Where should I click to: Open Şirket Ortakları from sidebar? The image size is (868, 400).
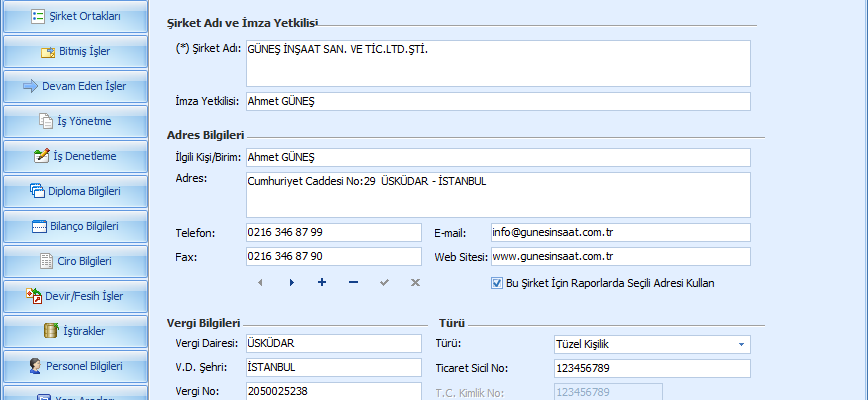[76, 16]
